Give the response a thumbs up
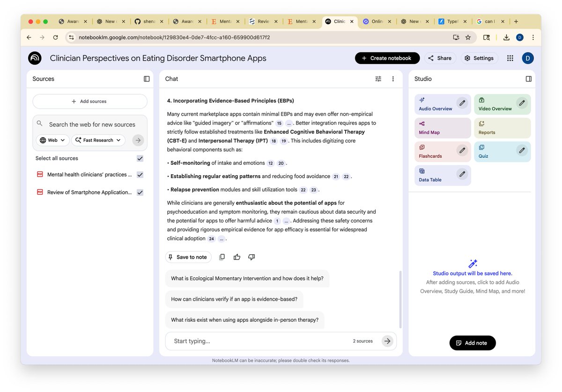Screen dimensions: 562x392 [x=237, y=257]
